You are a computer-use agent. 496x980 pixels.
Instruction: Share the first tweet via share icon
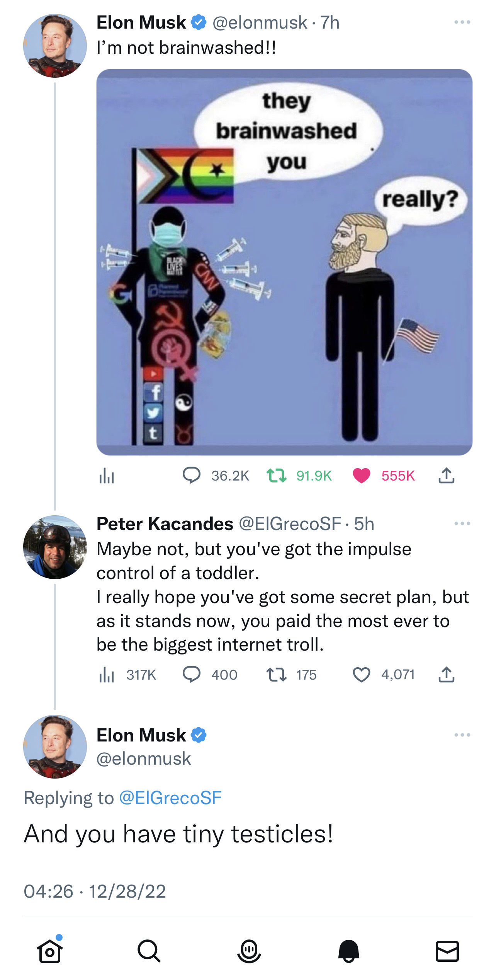tap(447, 476)
